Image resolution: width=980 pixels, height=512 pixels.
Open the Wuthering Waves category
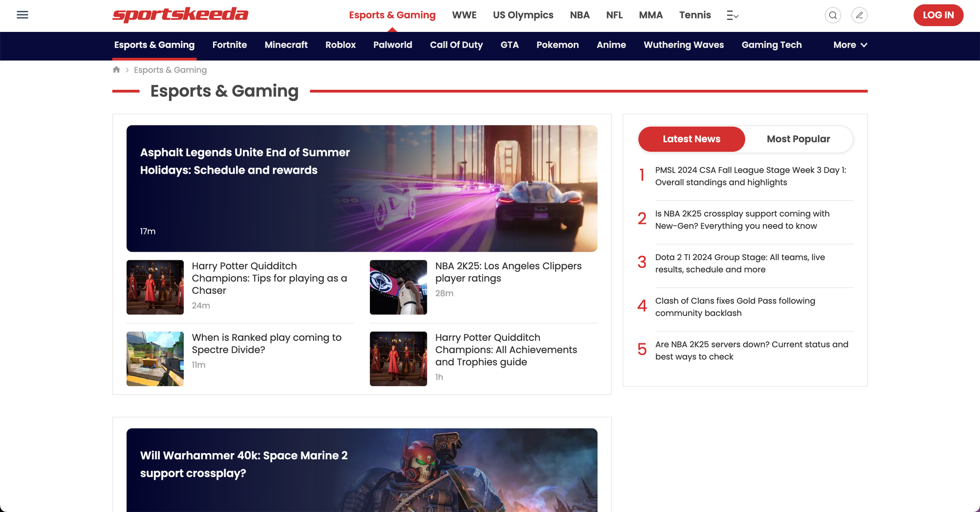pos(684,45)
